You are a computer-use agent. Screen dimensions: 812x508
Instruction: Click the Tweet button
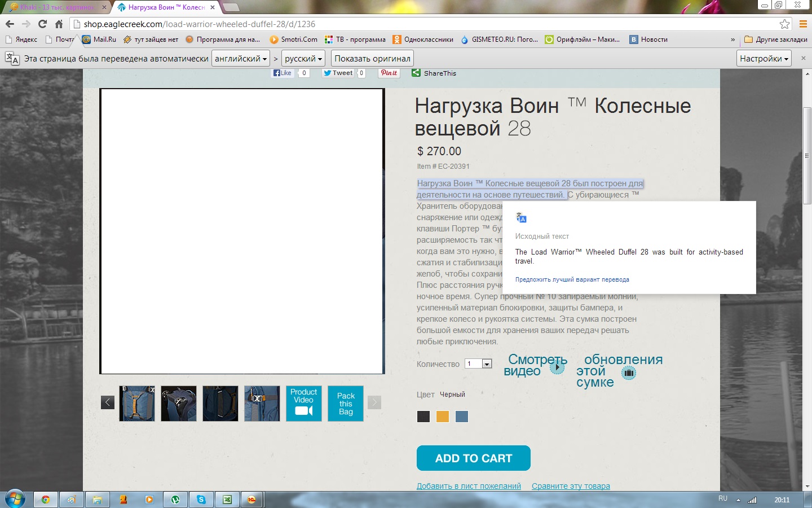[338, 73]
